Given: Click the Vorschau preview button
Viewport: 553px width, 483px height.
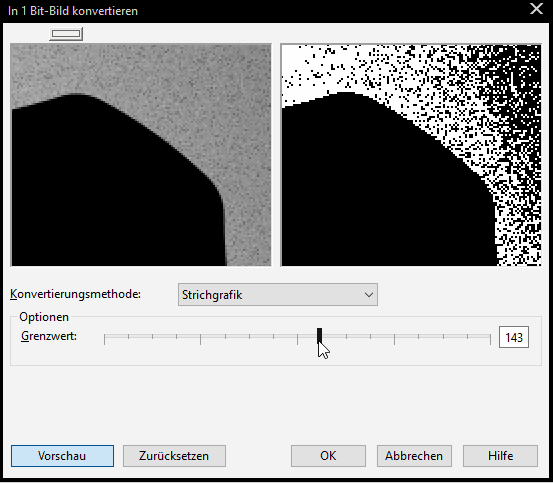Looking at the screenshot, I should click(62, 456).
